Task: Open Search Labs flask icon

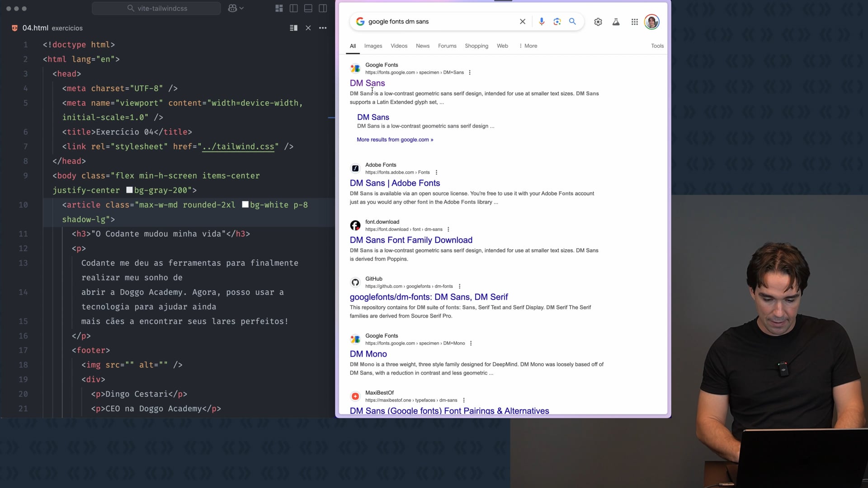Action: [616, 22]
